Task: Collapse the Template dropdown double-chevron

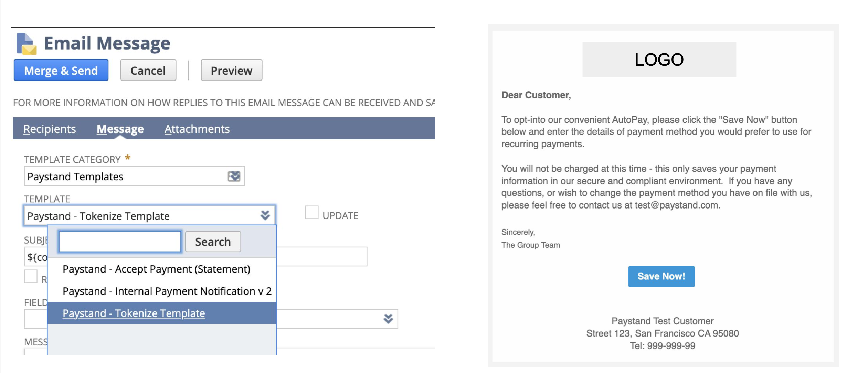Action: coord(265,215)
